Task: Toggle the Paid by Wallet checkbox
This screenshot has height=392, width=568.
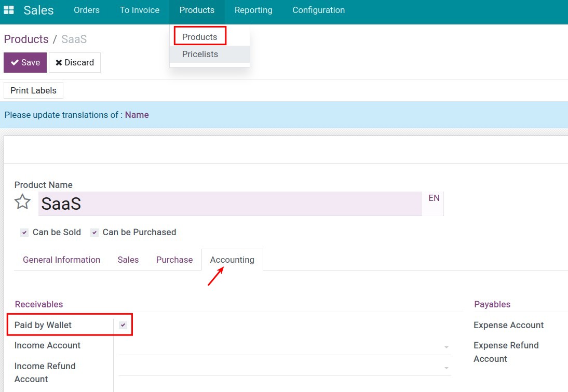Action: pos(123,325)
